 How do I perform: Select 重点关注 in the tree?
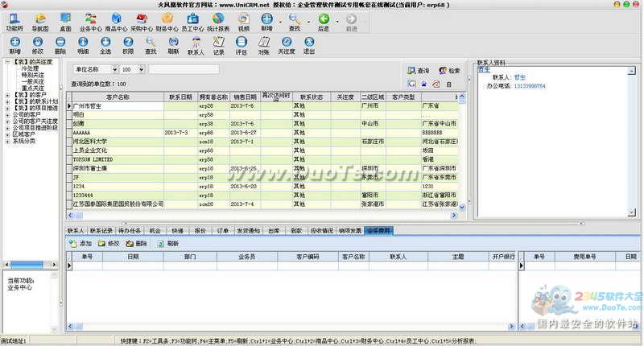pyautogui.click(x=32, y=89)
